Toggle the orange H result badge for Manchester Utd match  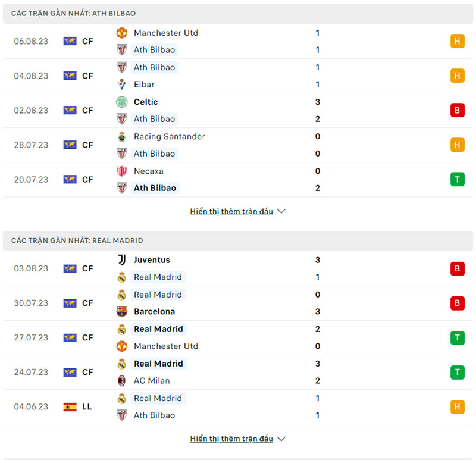point(457,41)
